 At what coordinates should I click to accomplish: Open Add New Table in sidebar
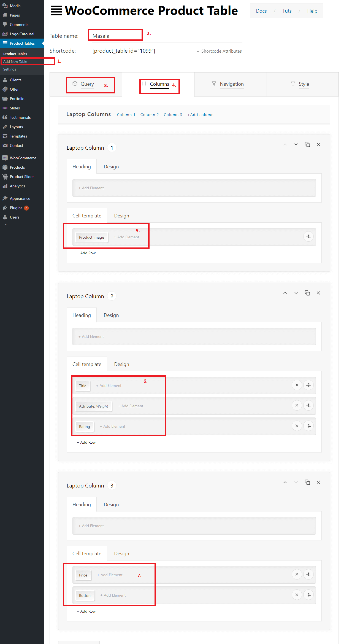point(15,61)
